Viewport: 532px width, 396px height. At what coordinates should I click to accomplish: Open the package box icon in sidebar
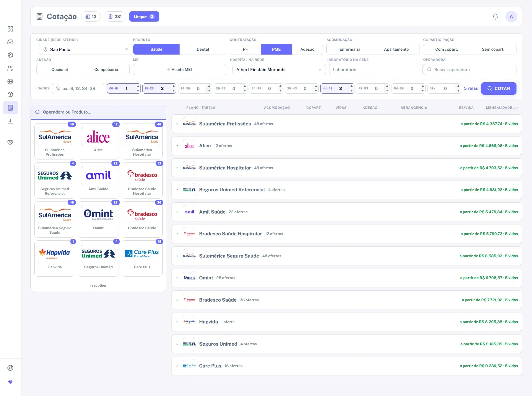tap(10, 94)
